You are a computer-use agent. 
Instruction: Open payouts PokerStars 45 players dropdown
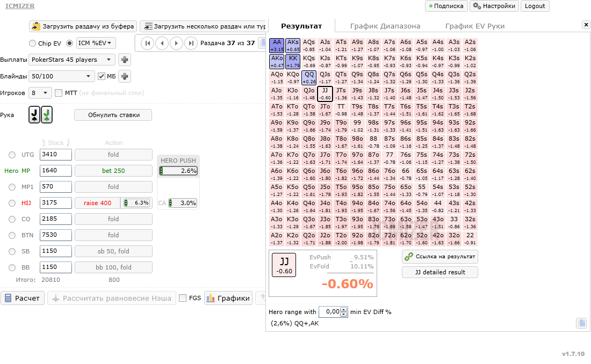(x=71, y=60)
